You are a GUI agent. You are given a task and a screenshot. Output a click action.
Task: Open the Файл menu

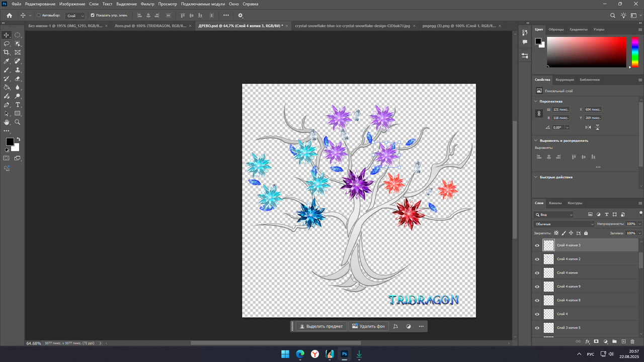pos(17,4)
